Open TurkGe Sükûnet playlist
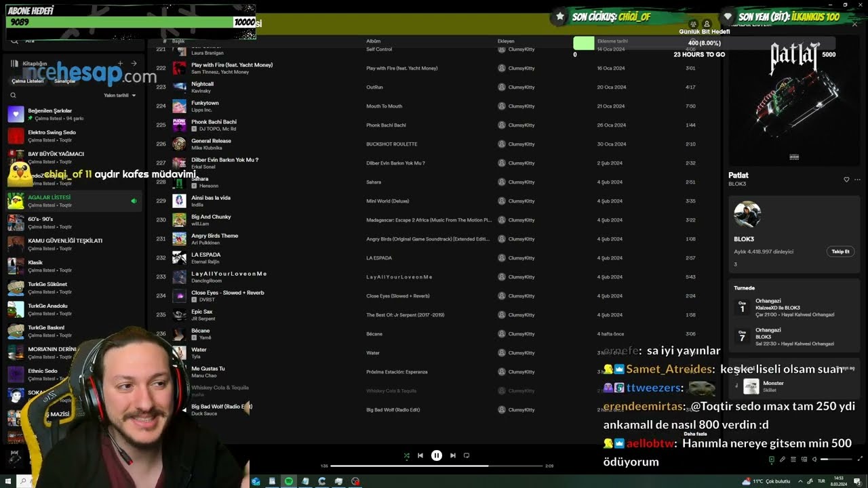 pos(75,287)
